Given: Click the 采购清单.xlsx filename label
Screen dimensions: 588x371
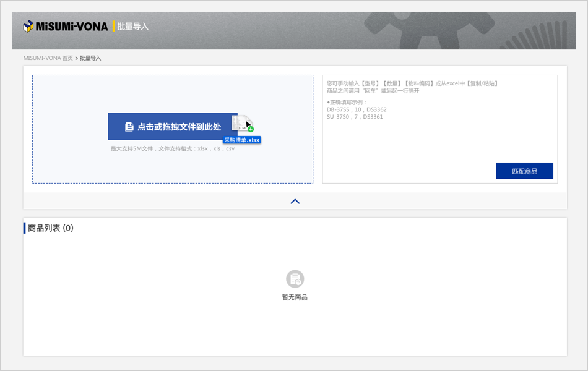Looking at the screenshot, I should point(242,140).
